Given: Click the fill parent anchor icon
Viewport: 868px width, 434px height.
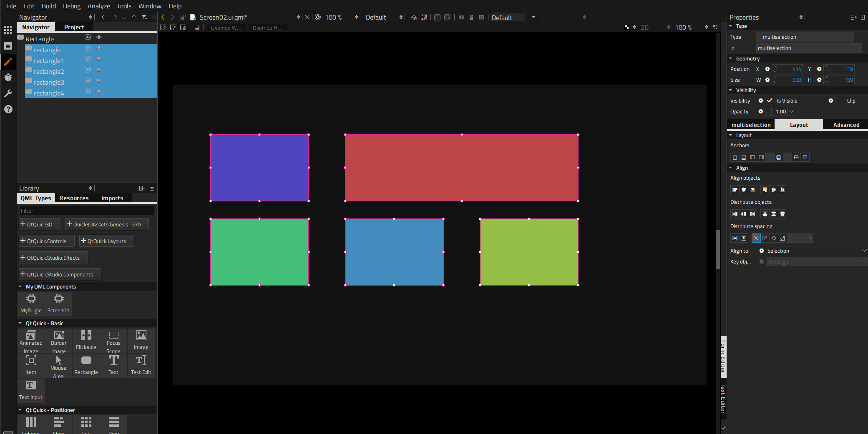Looking at the screenshot, I should click(x=778, y=157).
